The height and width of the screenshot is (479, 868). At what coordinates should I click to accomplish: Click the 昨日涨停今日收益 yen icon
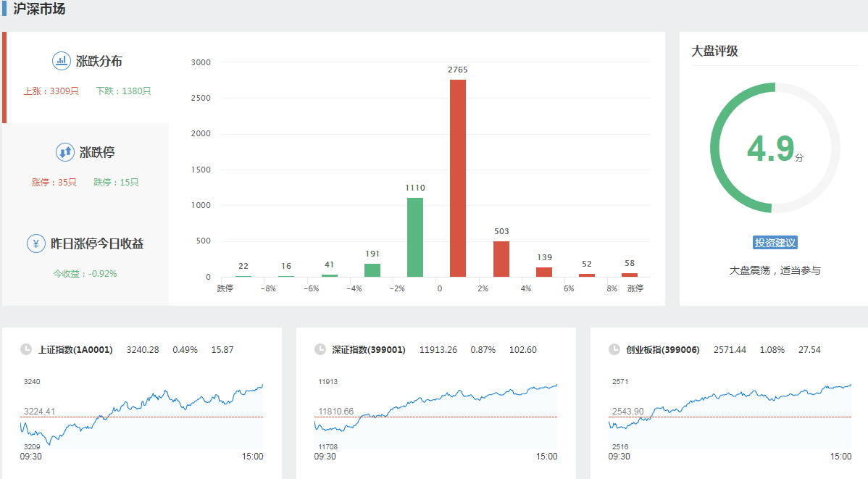pyautogui.click(x=36, y=243)
